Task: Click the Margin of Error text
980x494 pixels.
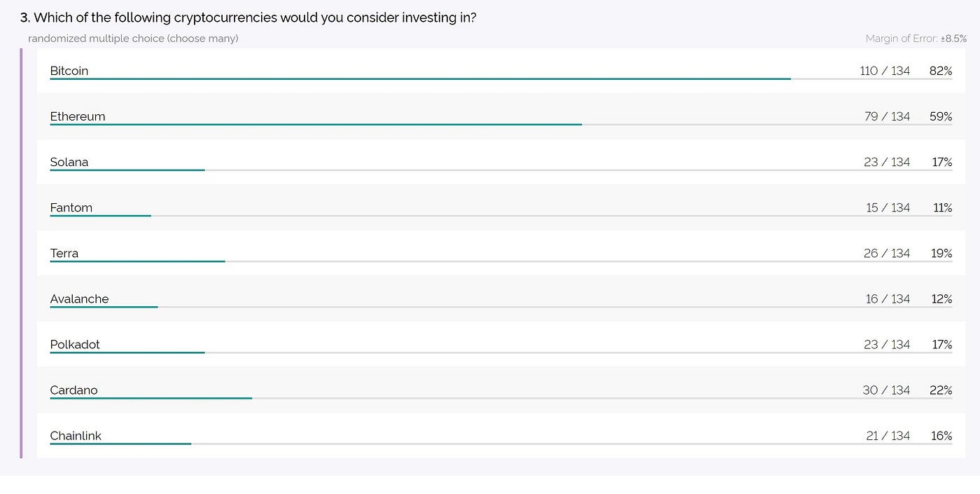Action: click(x=916, y=39)
